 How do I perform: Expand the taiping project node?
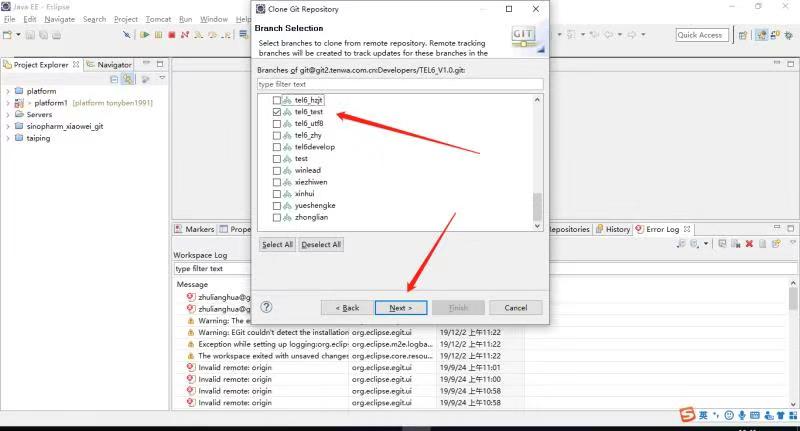pyautogui.click(x=8, y=138)
